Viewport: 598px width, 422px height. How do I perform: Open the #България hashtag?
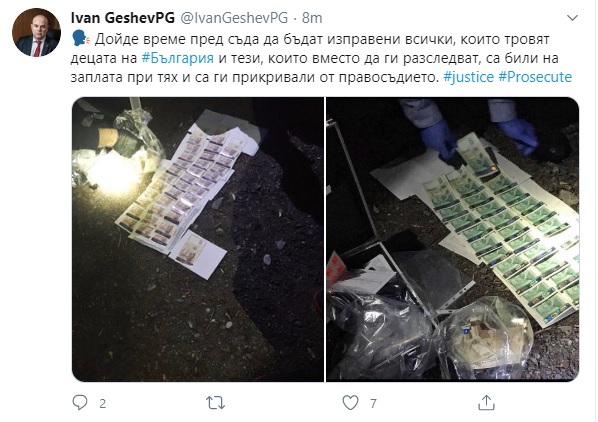(x=178, y=58)
